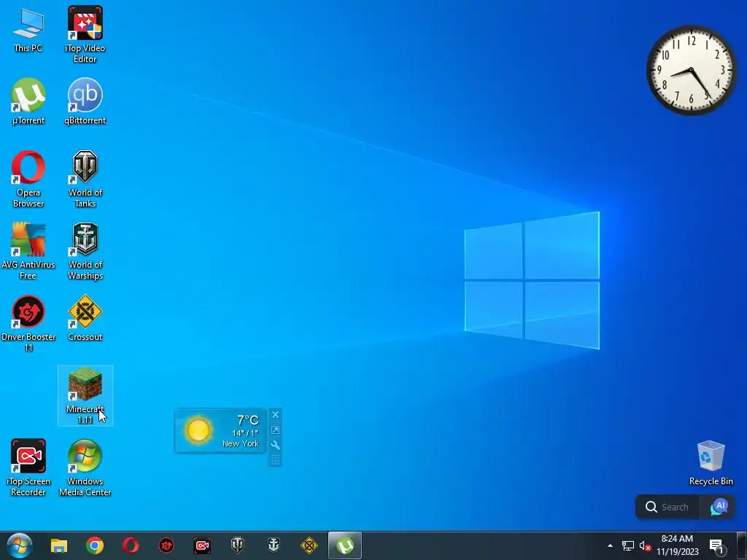This screenshot has width=747, height=560.
Task: Select the World of Warships desktop shortcut
Action: [85, 251]
